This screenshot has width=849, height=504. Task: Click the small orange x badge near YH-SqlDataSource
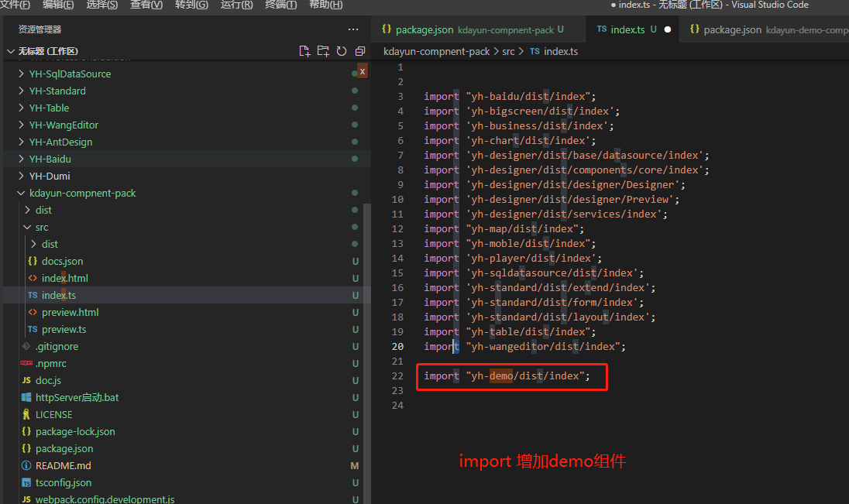pos(362,70)
